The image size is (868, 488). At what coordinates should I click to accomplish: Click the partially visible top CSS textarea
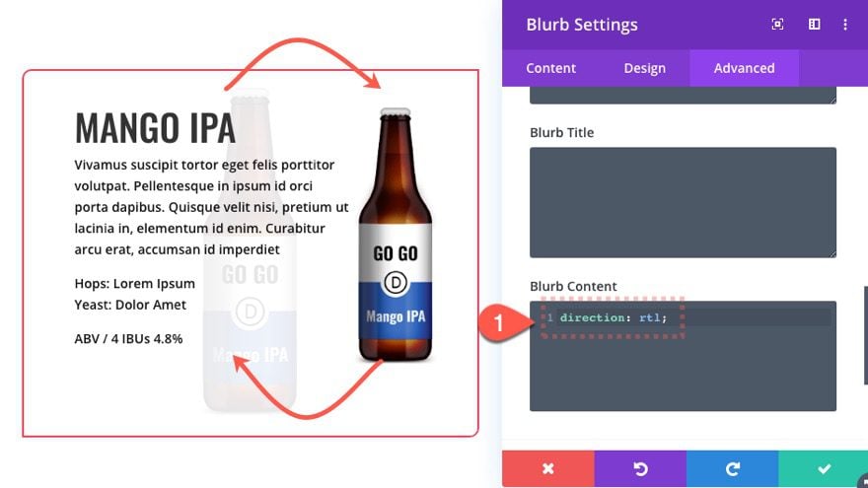(683, 96)
